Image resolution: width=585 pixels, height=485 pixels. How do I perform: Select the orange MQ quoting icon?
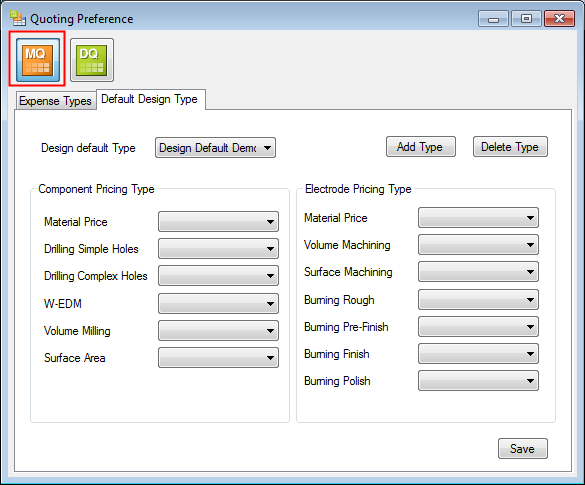pos(37,60)
